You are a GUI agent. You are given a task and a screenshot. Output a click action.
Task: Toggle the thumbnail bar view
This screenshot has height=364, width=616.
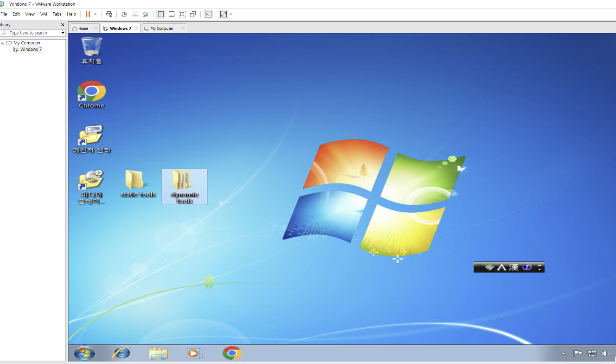point(171,14)
